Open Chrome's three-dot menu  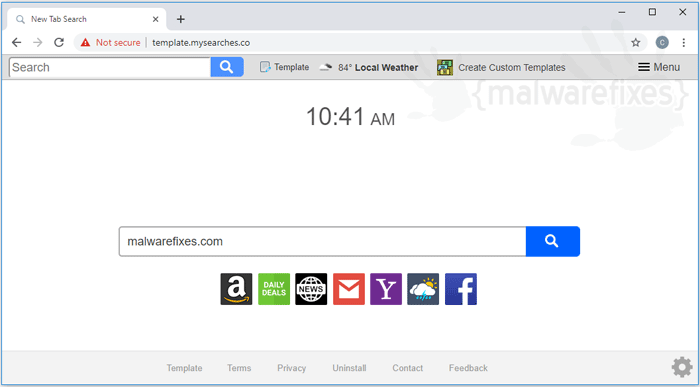point(683,42)
